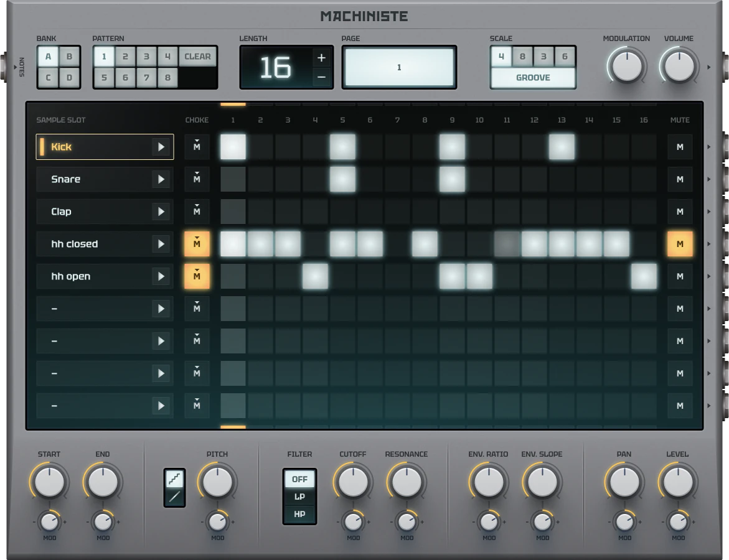729x560 pixels.
Task: Audition the hh open sample
Action: (161, 276)
